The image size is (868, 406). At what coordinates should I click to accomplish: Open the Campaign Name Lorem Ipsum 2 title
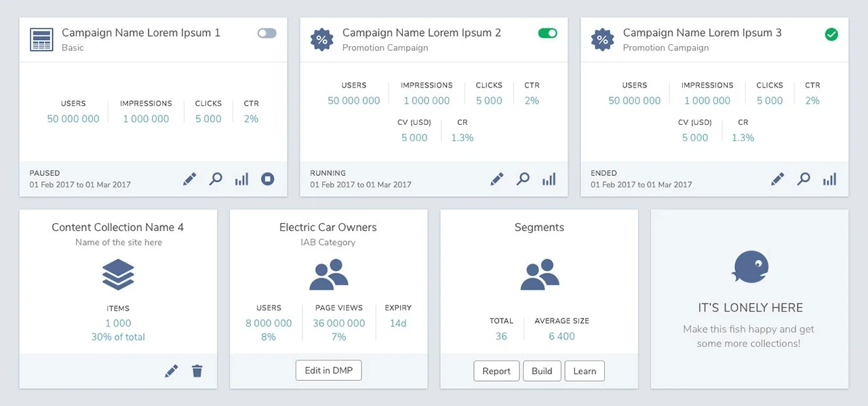[422, 33]
